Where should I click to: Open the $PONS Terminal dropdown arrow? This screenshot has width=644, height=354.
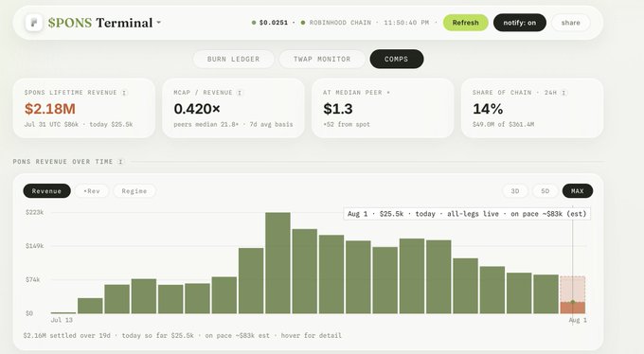coord(158,23)
